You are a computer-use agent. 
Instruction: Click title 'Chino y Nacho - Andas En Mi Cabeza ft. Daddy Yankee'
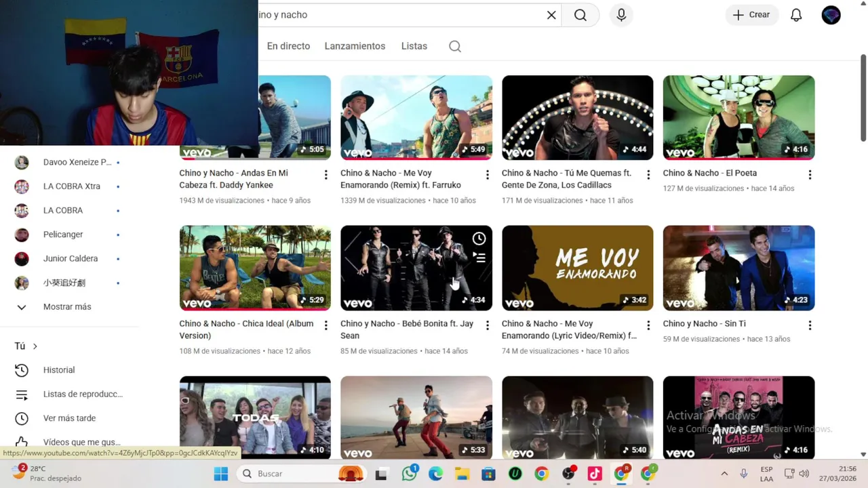pos(234,179)
